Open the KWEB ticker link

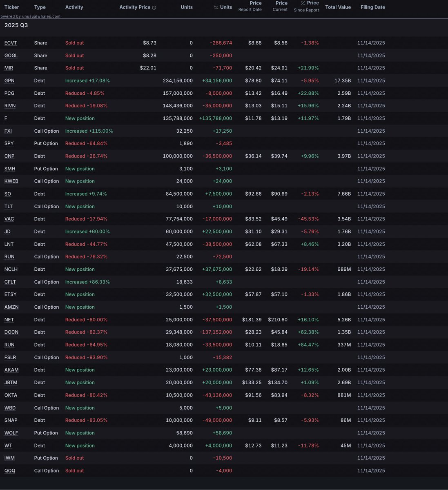point(11,181)
